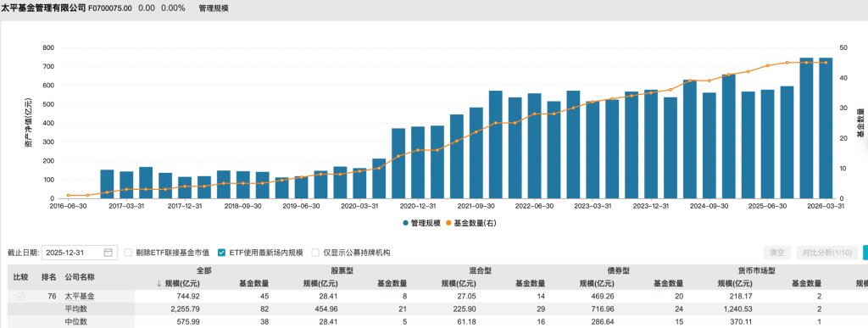Click the 太平基金管理有限公司 title
The width and height of the screenshot is (868, 328).
point(43,8)
